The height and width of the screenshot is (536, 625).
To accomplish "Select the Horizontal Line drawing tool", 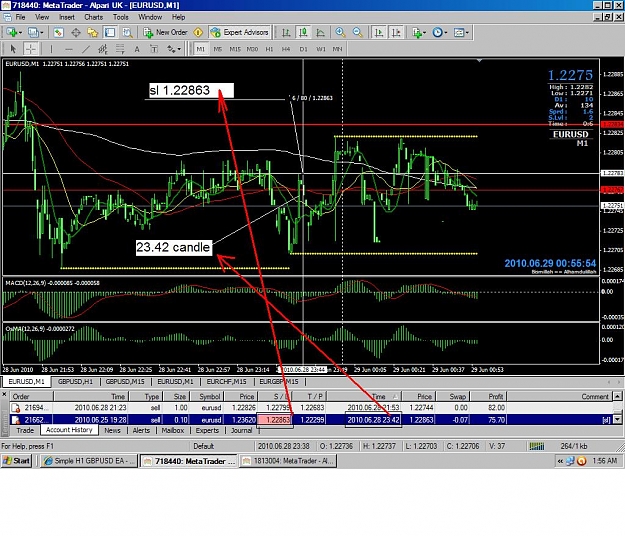I will (x=69, y=49).
